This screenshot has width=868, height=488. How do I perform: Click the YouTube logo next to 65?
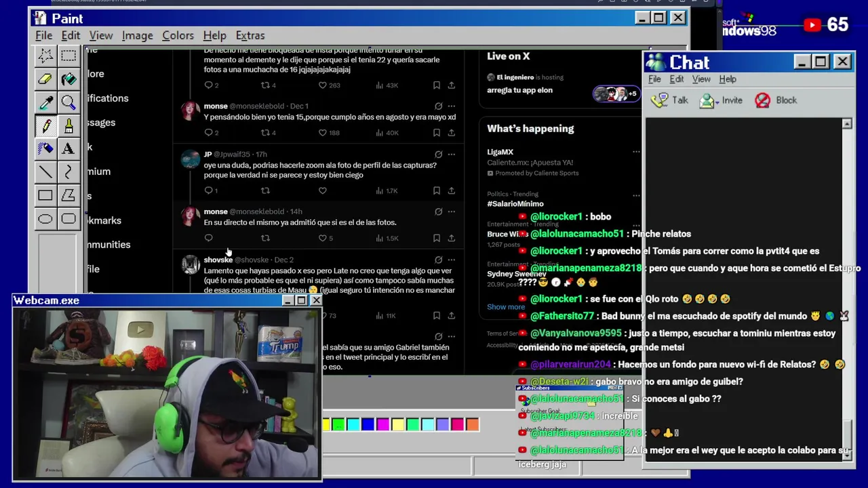(x=812, y=25)
